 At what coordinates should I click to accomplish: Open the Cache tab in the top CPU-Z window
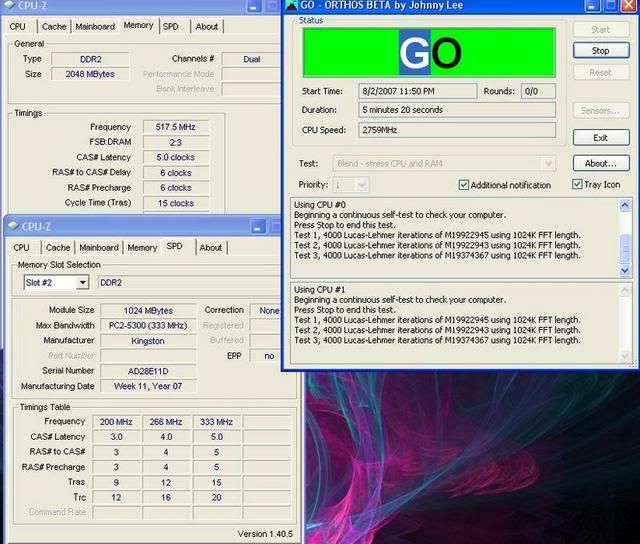[x=54, y=27]
